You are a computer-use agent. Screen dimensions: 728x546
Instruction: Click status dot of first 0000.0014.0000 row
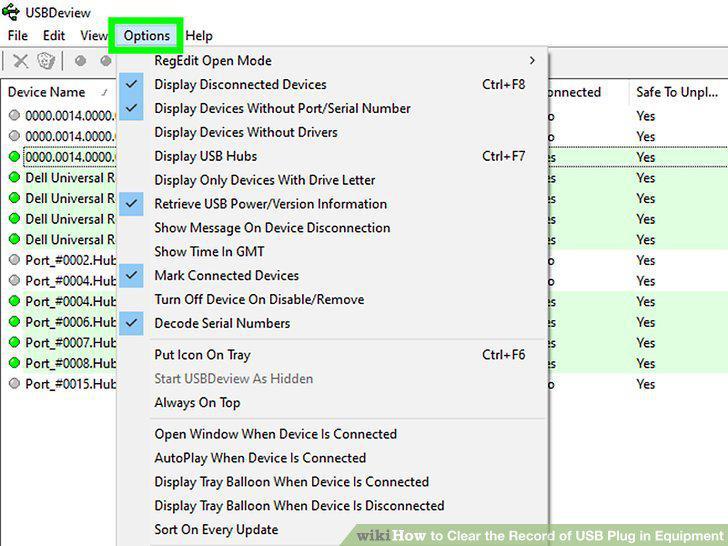pos(14,115)
